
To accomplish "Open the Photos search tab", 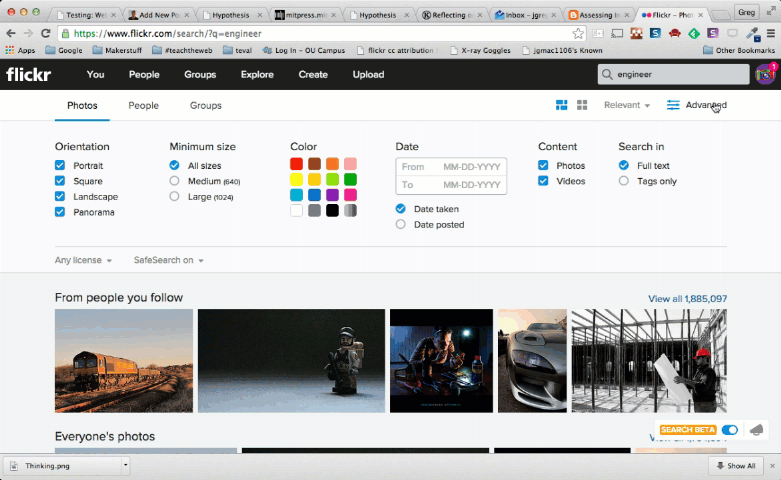I will (x=82, y=105).
